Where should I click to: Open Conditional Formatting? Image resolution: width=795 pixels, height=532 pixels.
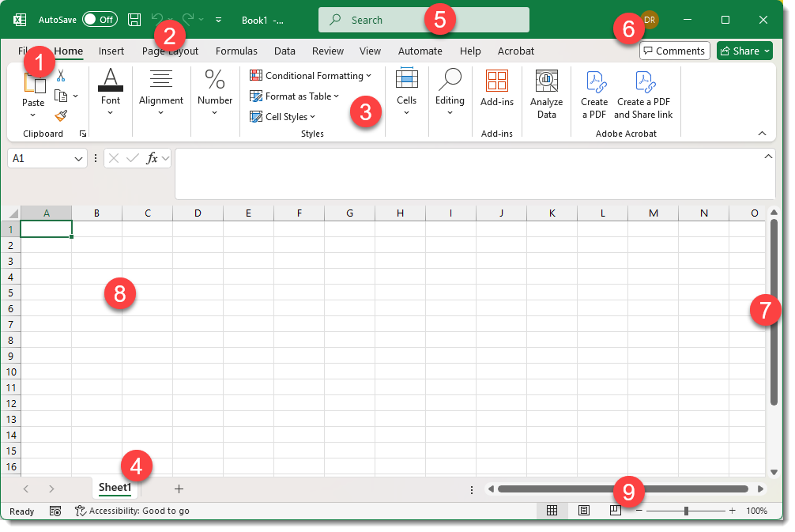point(311,75)
